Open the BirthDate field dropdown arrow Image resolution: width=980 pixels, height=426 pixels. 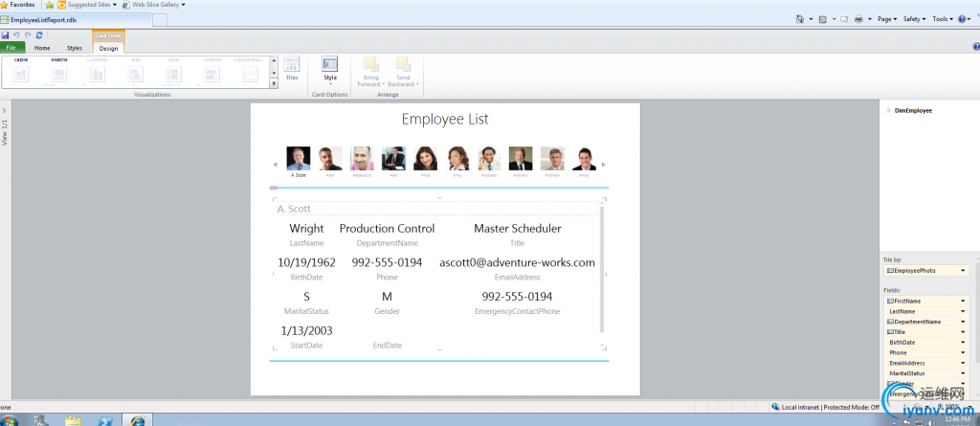[963, 342]
